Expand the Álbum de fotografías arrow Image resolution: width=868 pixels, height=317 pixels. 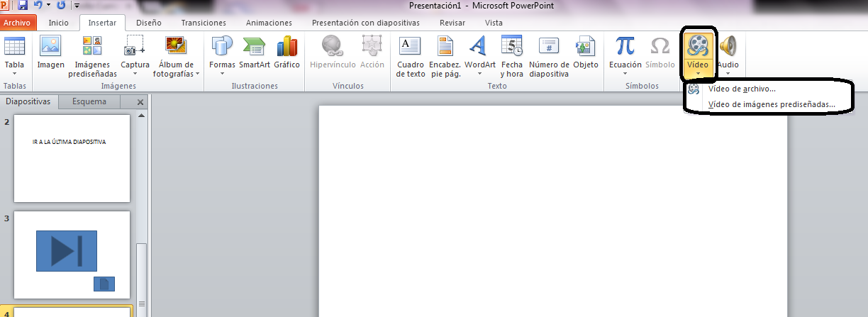pyautogui.click(x=197, y=74)
